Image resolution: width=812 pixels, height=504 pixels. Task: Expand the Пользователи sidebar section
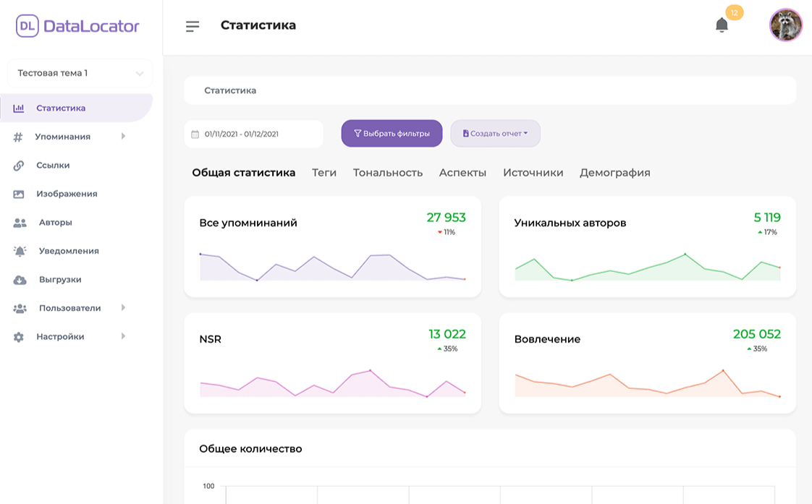click(123, 308)
